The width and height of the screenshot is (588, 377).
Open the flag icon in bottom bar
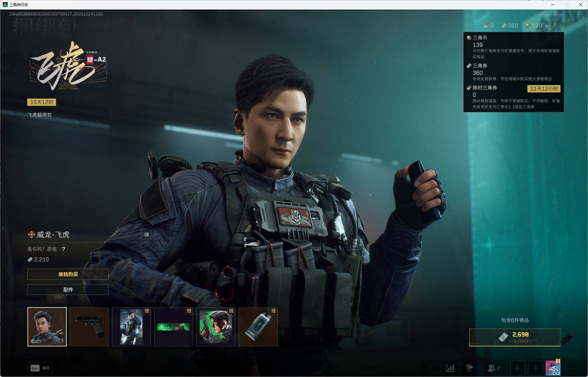469,368
